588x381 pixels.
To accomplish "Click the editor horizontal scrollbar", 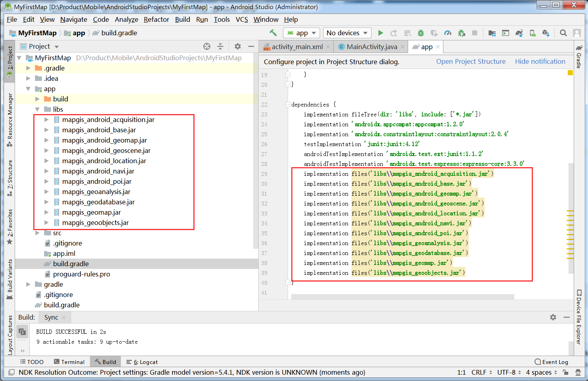I will point(403,297).
